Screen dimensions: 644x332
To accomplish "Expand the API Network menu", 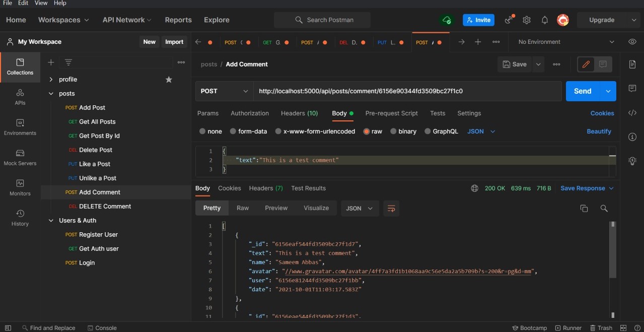I will 127,20.
